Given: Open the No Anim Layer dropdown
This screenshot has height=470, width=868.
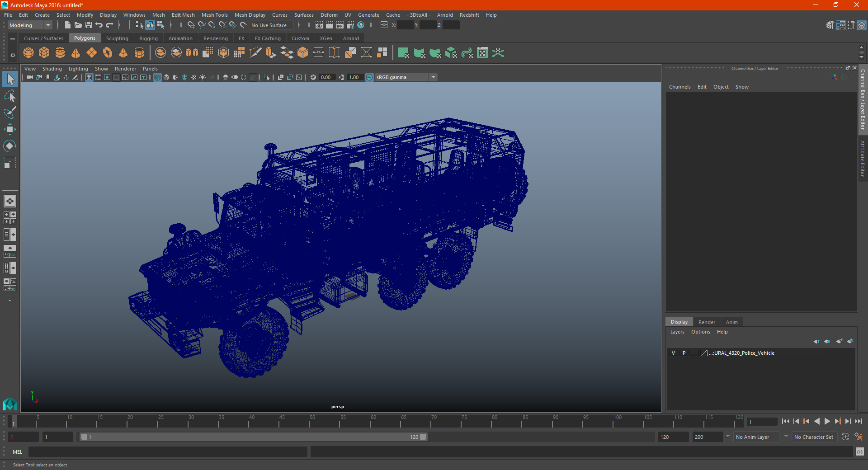Looking at the screenshot, I should click(x=756, y=437).
